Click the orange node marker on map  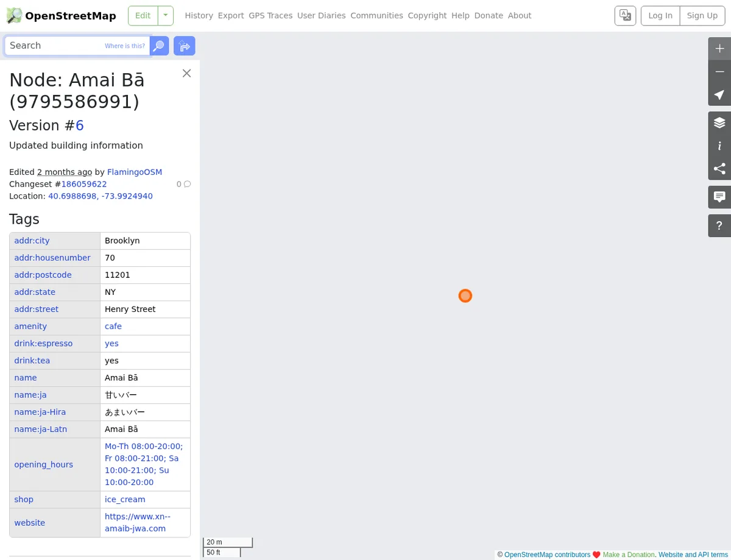tap(465, 296)
